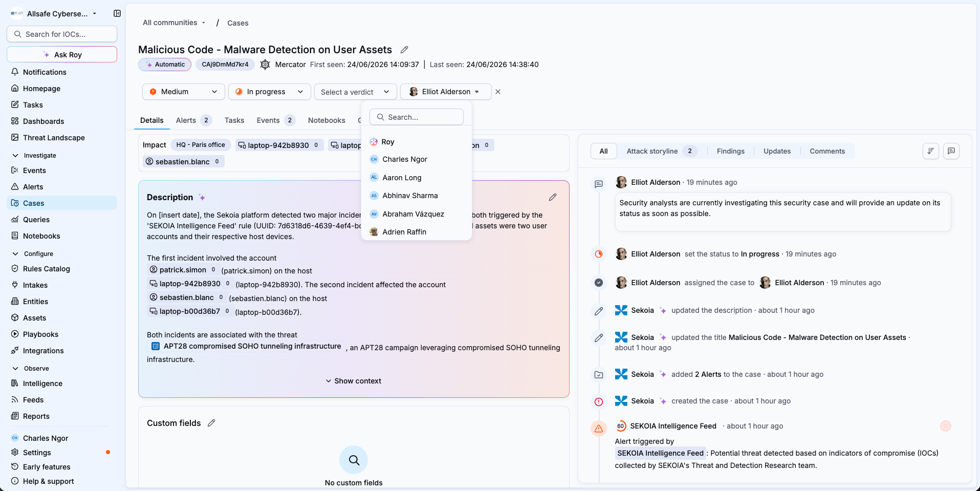Open the patrick.simon asset chip

[183, 270]
